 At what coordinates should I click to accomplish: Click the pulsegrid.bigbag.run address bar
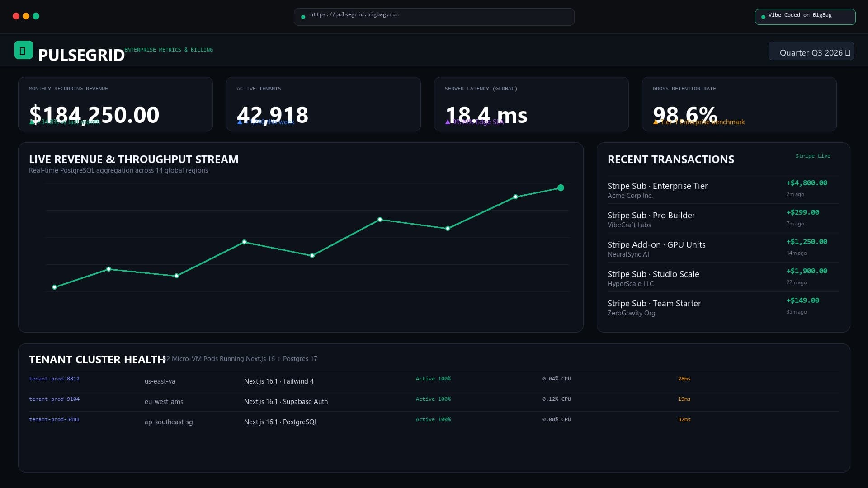point(434,17)
